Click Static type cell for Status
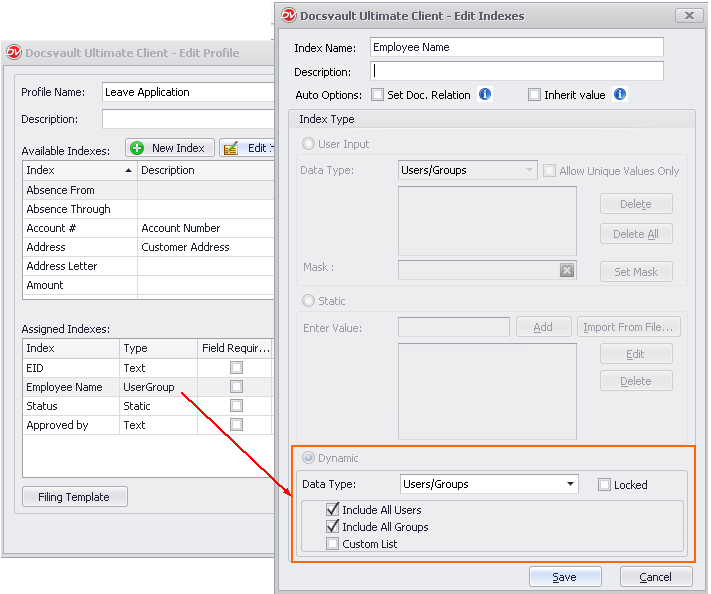The height and width of the screenshot is (594, 711). [158, 406]
